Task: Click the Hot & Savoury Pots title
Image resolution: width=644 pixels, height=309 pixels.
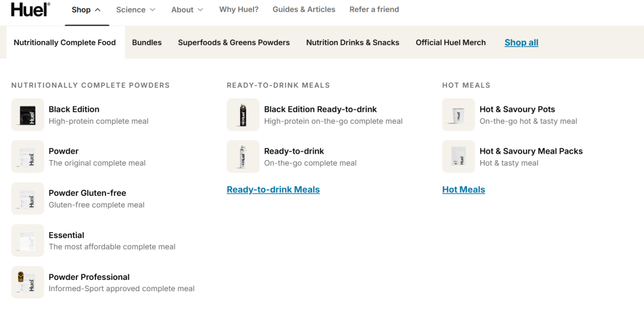Action: (x=518, y=110)
